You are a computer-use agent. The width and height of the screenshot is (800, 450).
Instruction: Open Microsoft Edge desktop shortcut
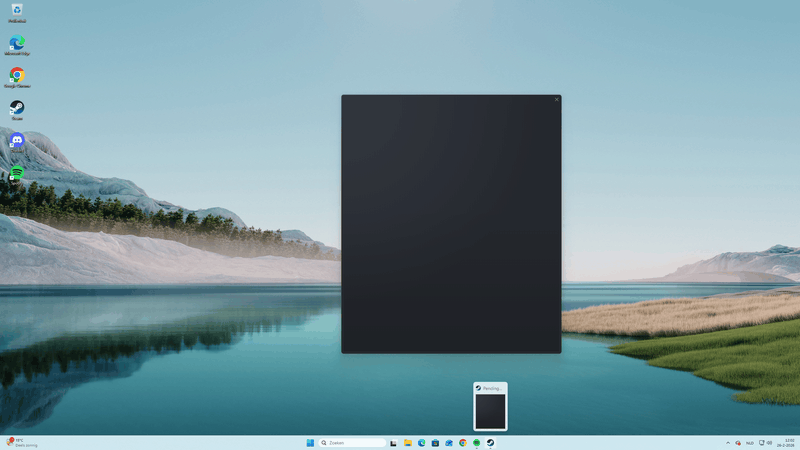coord(17,45)
